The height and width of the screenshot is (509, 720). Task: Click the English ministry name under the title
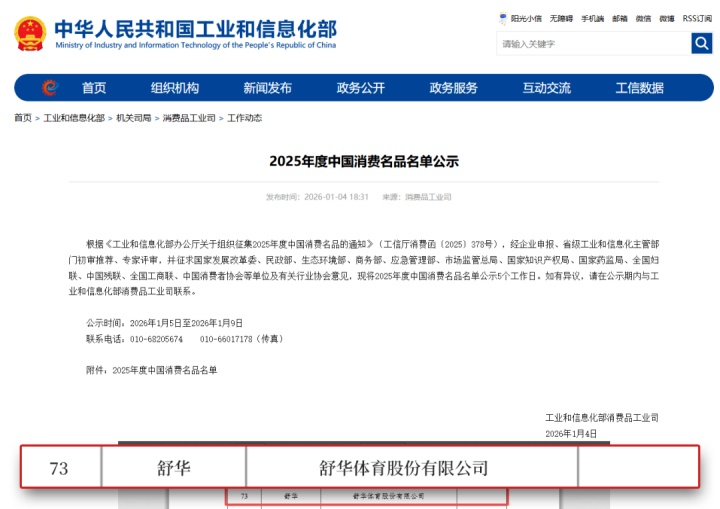pos(196,45)
